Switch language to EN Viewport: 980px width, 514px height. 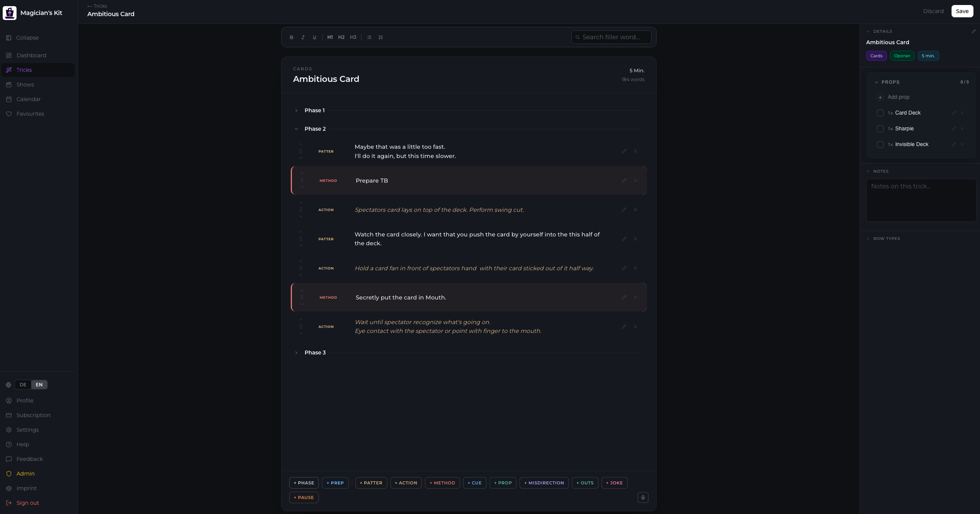coord(39,385)
